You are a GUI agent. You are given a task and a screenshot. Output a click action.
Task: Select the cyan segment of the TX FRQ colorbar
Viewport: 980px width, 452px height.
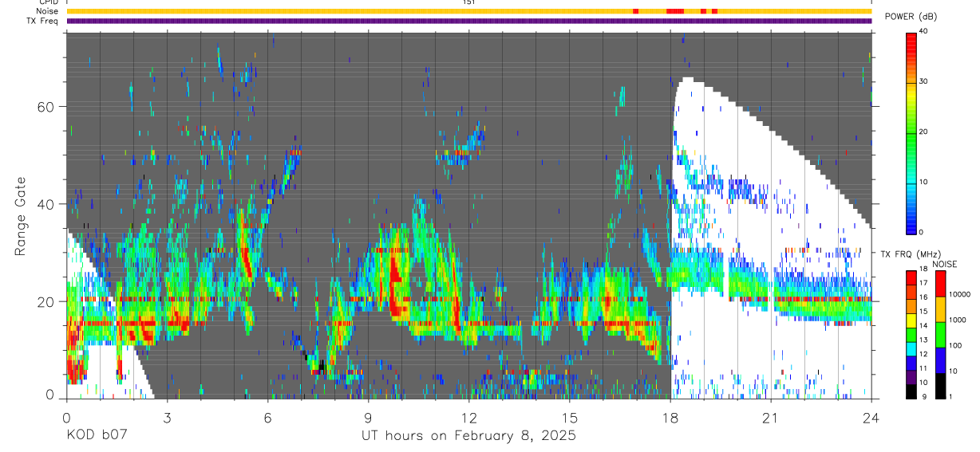coord(911,349)
